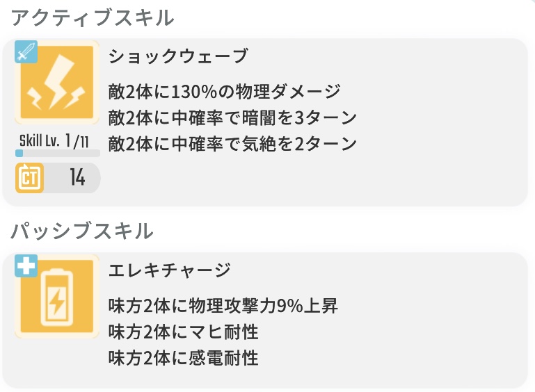
Task: Click the cooldown value 14
Action: 77,178
